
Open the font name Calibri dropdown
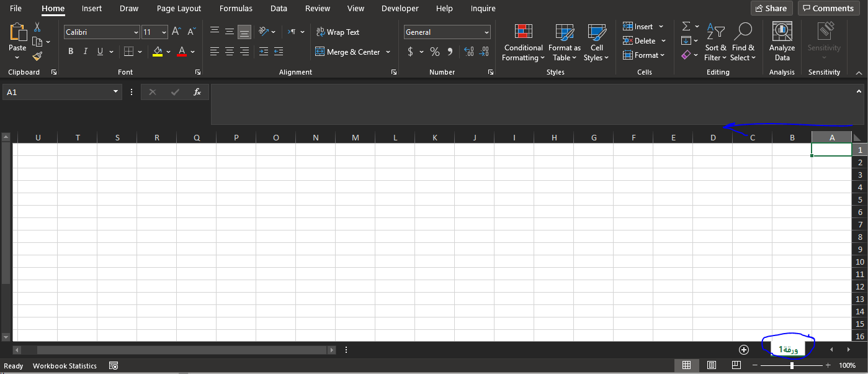coord(136,32)
